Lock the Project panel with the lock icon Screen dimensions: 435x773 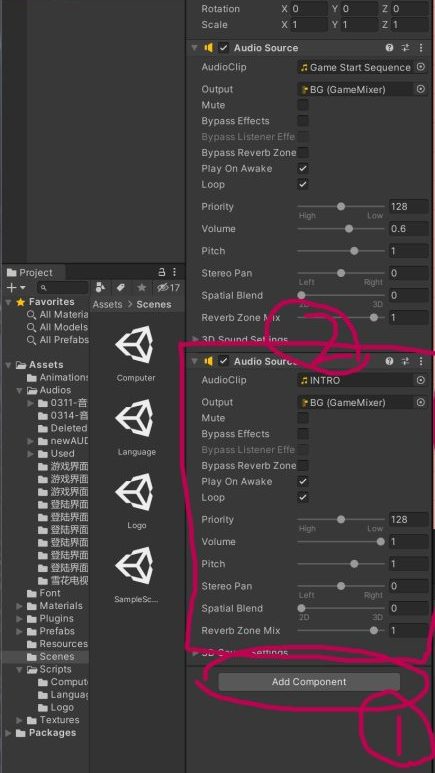162,272
